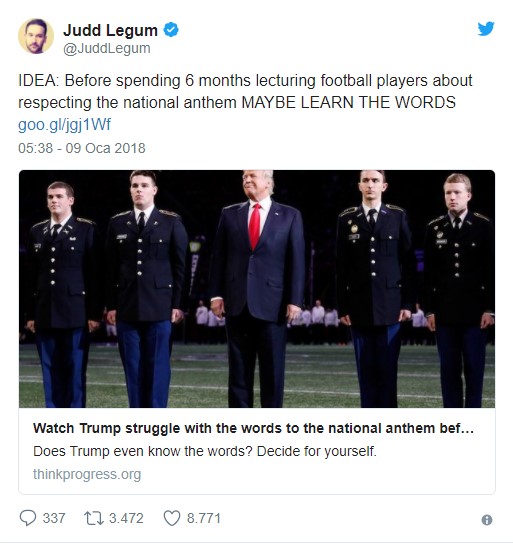The width and height of the screenshot is (513, 549).
Task: Click the blue verified badge
Action: pyautogui.click(x=171, y=30)
